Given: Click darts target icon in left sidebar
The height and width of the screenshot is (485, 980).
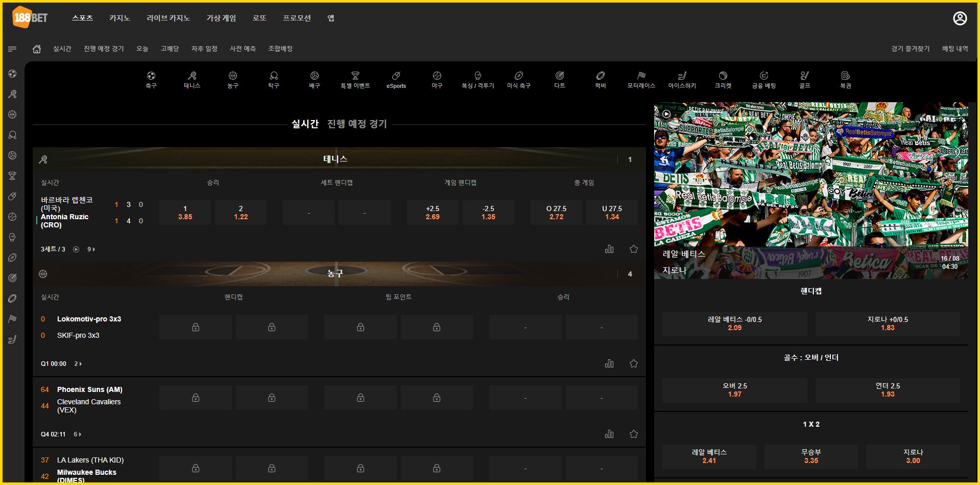Looking at the screenshot, I should [12, 278].
